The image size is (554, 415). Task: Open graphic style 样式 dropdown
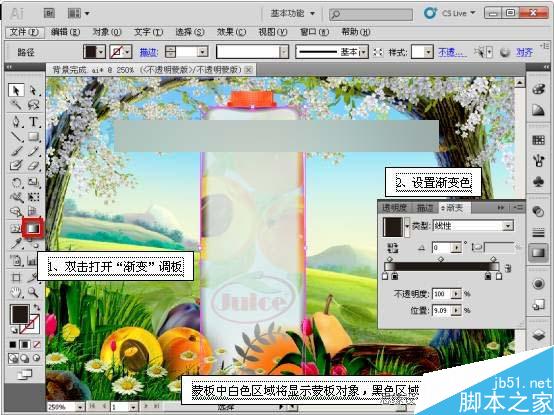429,52
